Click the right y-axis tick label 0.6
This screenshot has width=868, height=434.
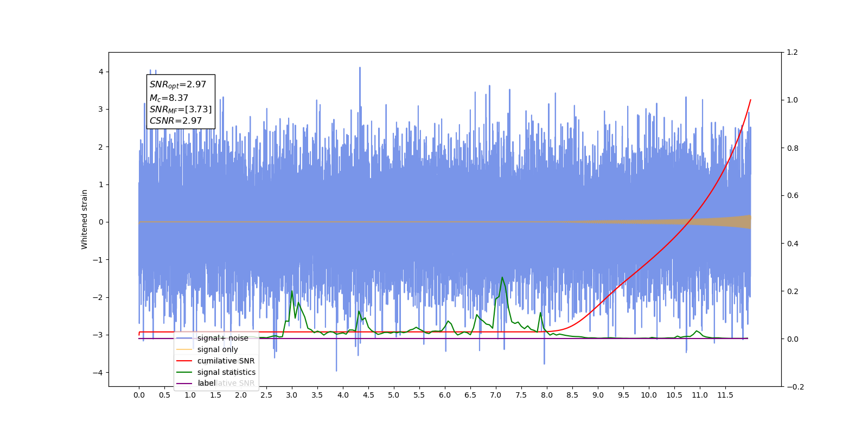(793, 196)
